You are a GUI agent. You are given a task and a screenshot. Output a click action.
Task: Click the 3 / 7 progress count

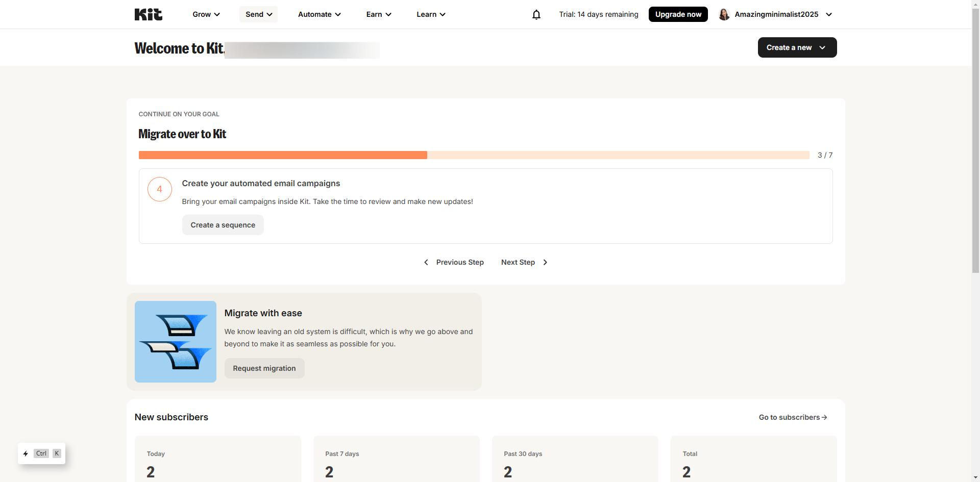[825, 155]
